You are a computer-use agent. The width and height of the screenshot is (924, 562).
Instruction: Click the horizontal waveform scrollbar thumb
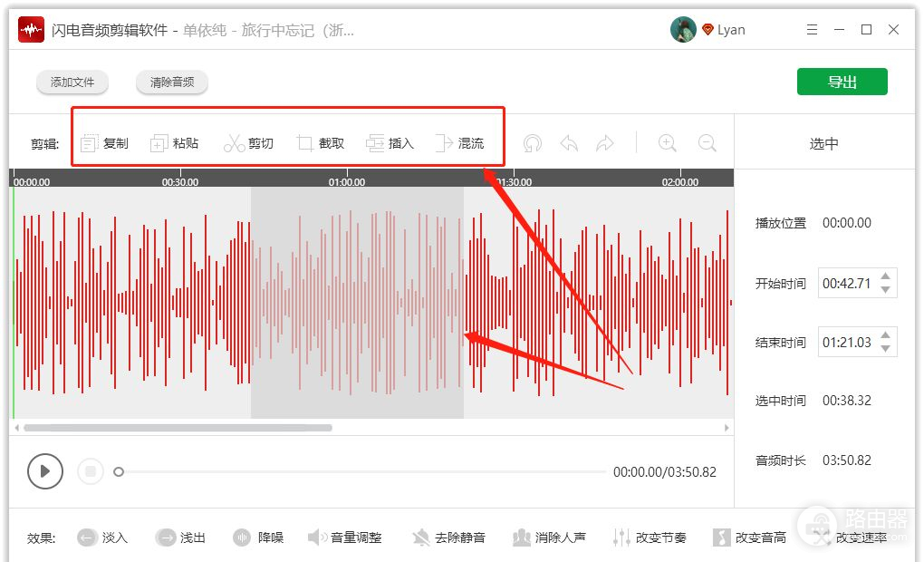pos(178,428)
